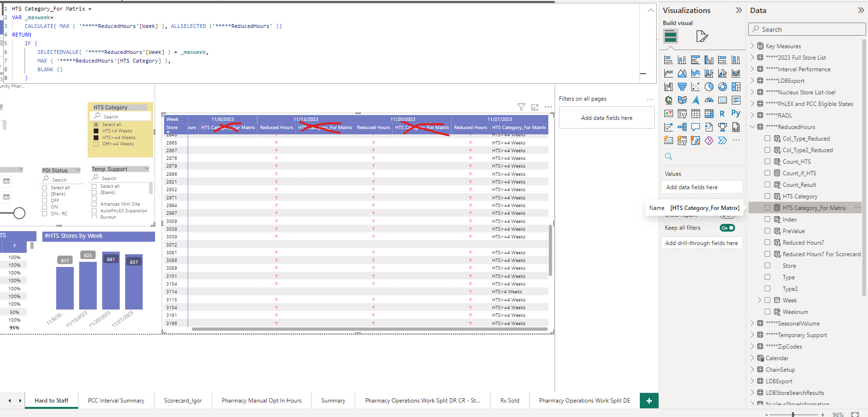868x417 pixels.
Task: Open the PGI Status slicer dropdown
Action: coord(78,170)
